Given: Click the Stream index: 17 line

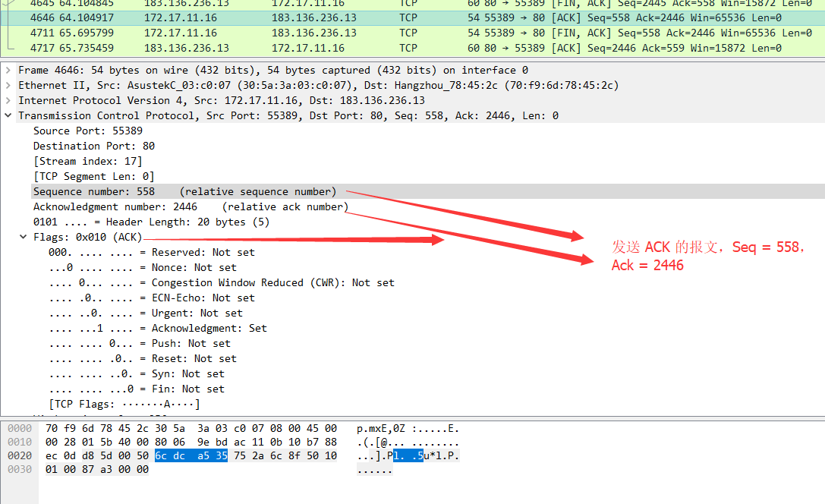Looking at the screenshot, I should (x=87, y=161).
